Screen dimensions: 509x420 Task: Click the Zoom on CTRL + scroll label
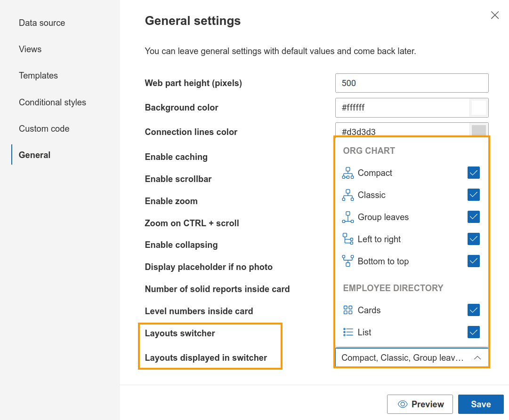(x=192, y=223)
